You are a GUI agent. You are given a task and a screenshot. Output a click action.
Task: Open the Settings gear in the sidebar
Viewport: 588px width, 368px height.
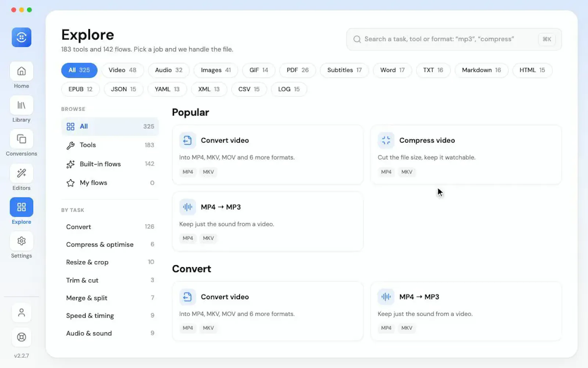21,241
